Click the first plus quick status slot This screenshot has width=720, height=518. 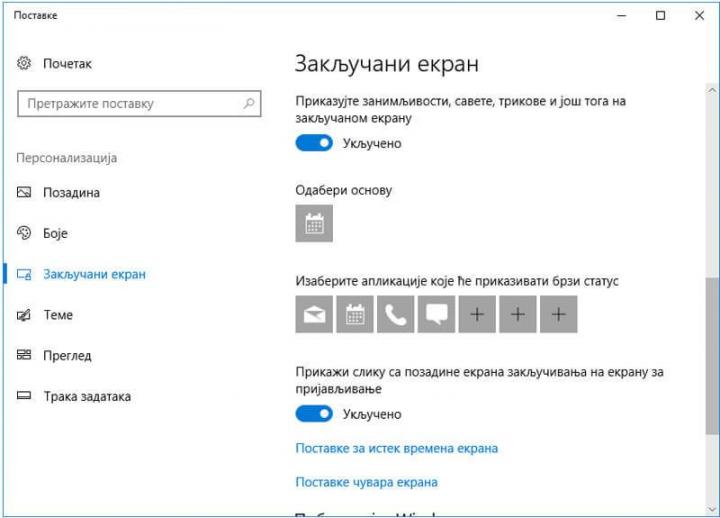[x=477, y=315]
